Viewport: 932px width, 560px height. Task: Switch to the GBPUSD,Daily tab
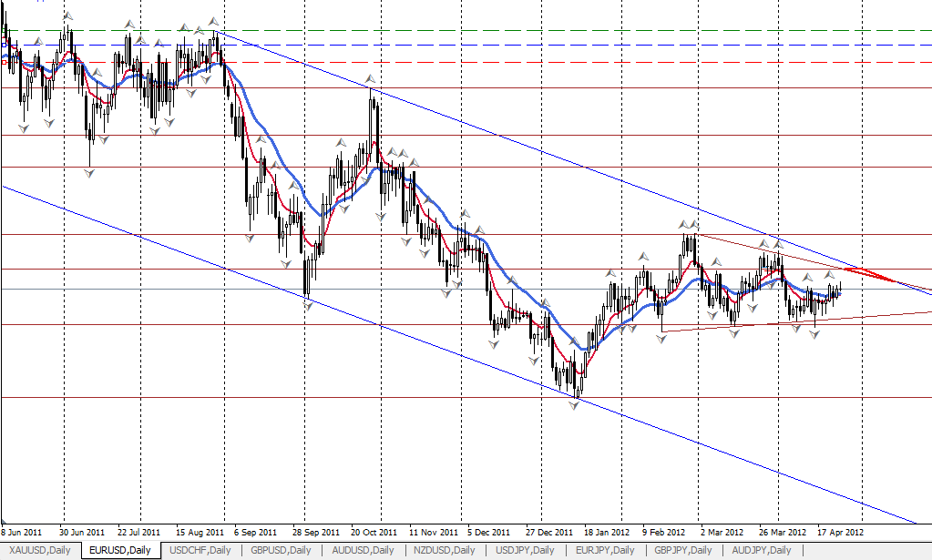(282, 551)
